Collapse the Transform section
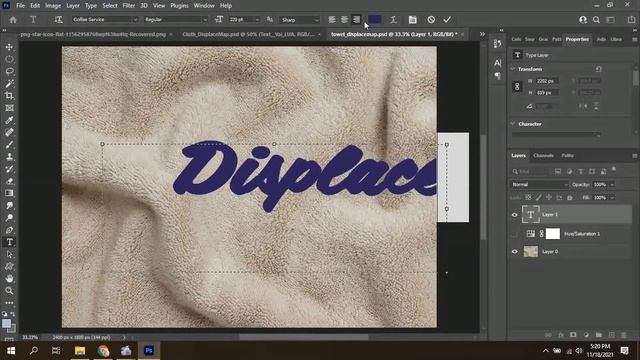This screenshot has height=360, width=640. point(513,69)
